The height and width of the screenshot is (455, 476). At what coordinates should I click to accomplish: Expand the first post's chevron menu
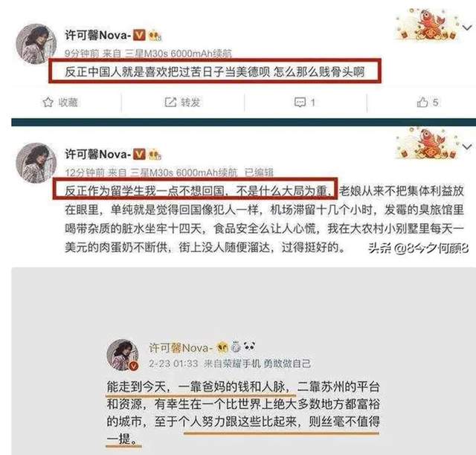[x=467, y=28]
